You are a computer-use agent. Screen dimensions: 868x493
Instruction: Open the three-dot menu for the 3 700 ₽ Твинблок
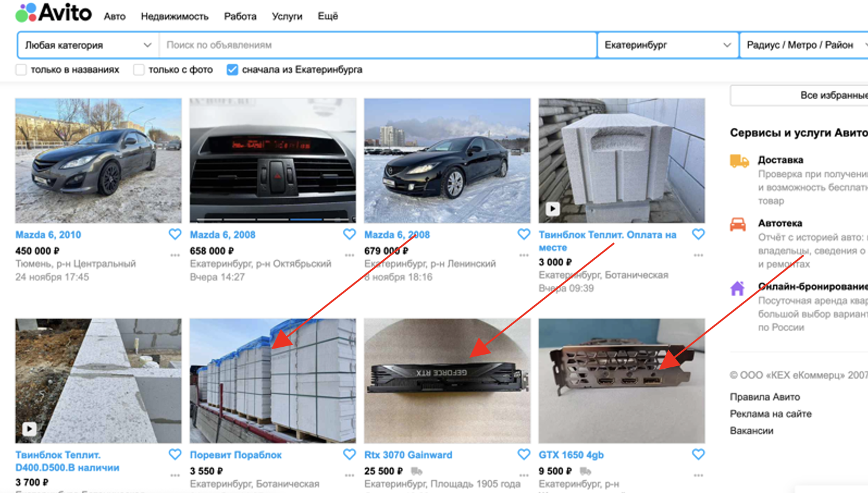pyautogui.click(x=175, y=475)
